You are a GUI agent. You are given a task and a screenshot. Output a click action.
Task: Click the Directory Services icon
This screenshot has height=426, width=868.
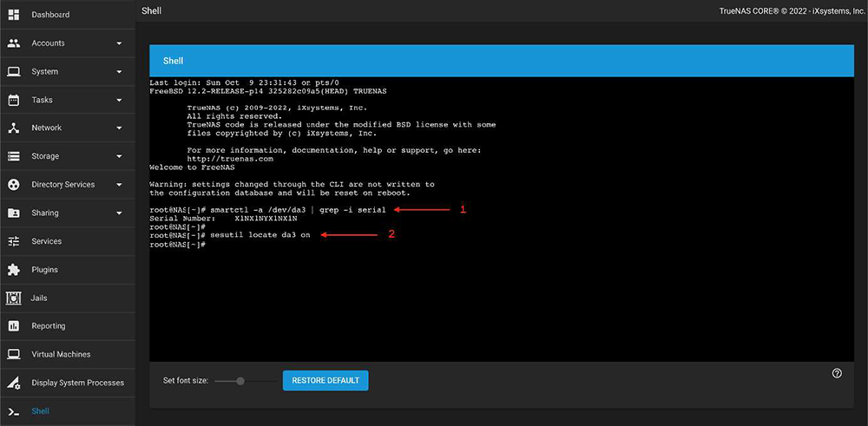(14, 185)
